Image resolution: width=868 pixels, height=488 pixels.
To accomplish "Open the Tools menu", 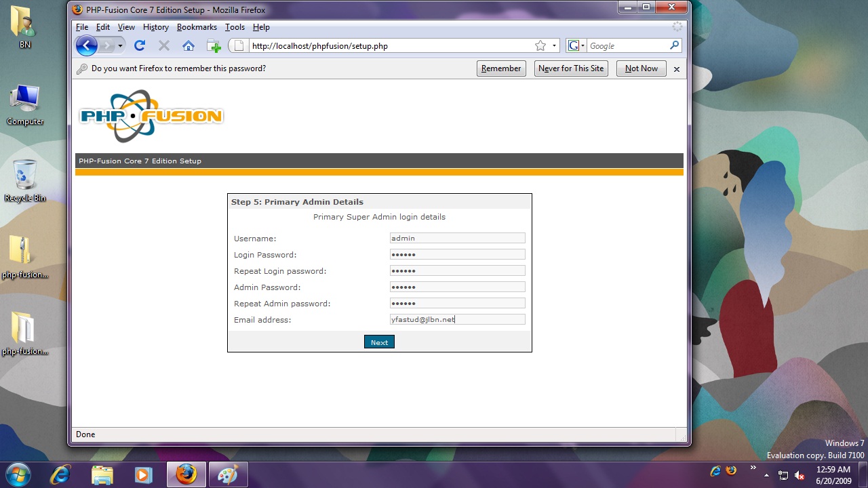I will pos(235,27).
